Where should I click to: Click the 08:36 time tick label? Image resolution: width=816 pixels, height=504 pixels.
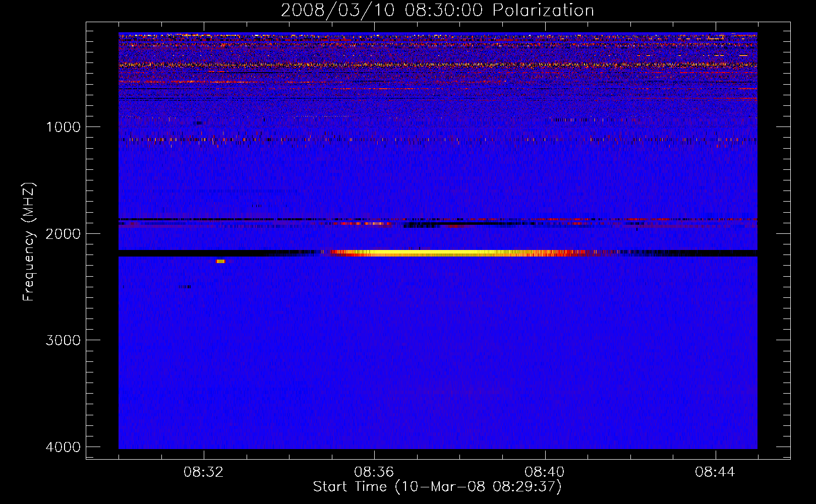click(x=374, y=472)
